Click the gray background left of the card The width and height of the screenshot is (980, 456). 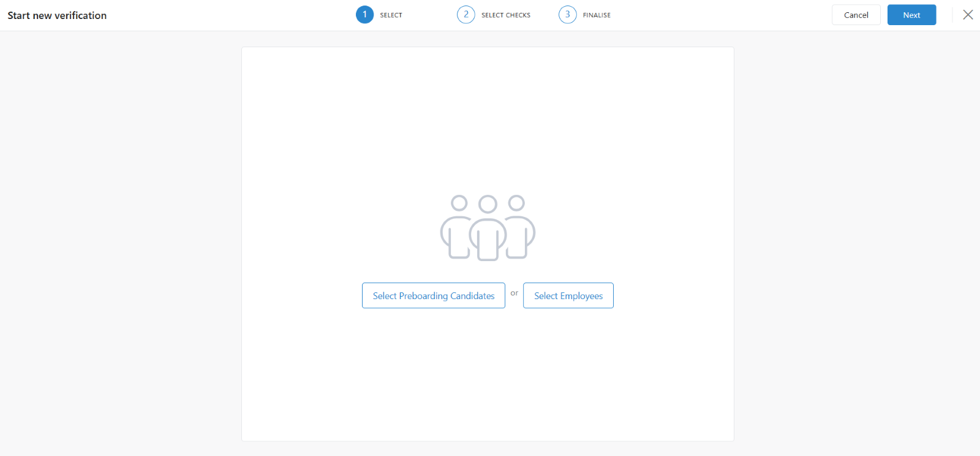click(123, 245)
